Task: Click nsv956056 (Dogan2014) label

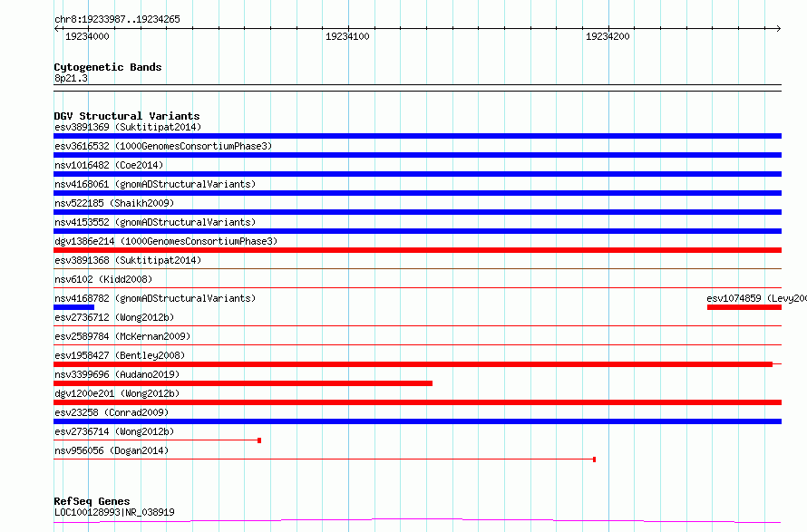Action: coord(112,450)
